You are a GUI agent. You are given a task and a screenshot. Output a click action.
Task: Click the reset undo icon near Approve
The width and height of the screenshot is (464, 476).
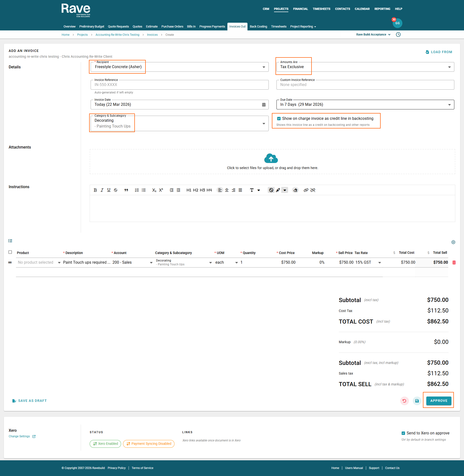coord(404,401)
